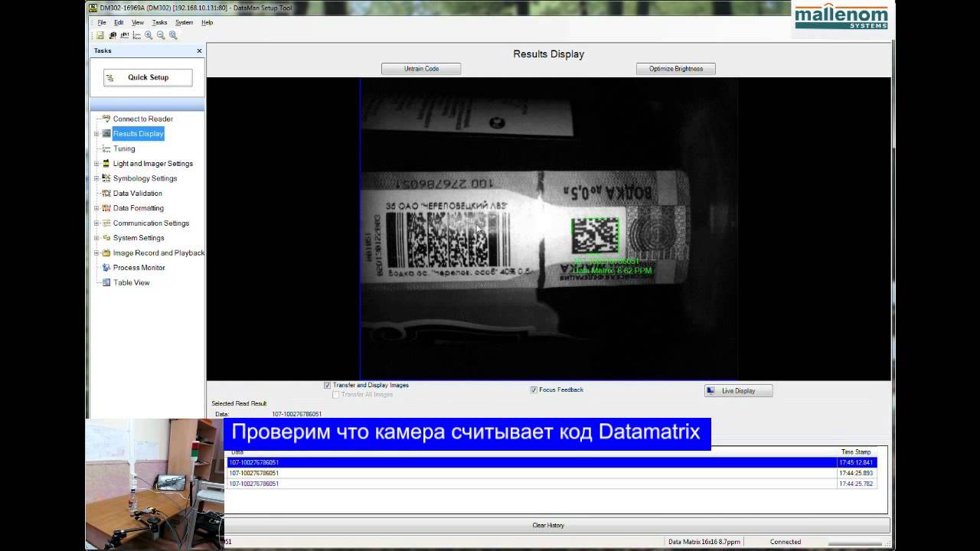This screenshot has width=980, height=551.
Task: Click the Optimize Brightness button
Action: tap(676, 69)
